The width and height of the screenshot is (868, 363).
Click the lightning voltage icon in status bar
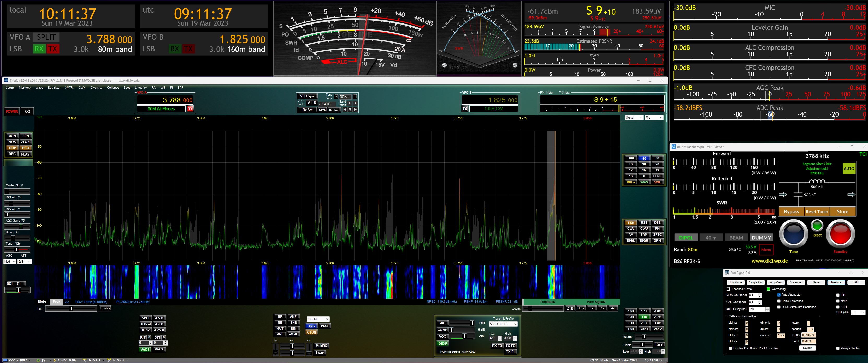tap(55, 360)
